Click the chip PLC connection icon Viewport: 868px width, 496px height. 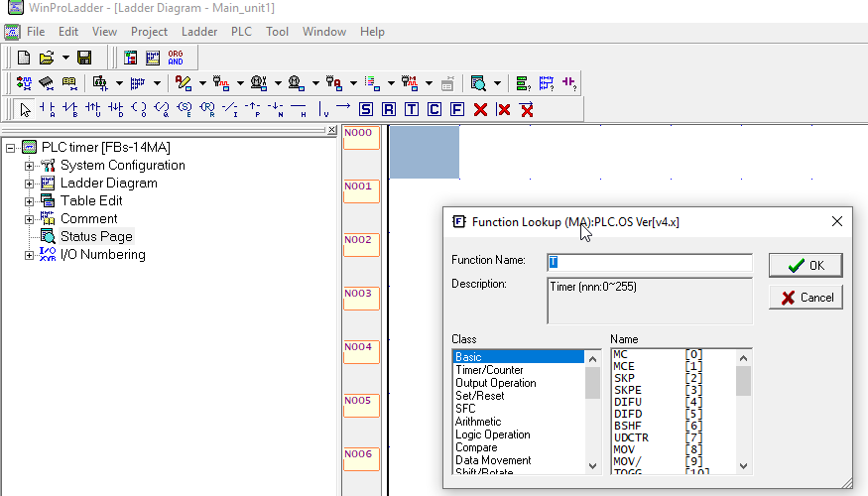(47, 83)
